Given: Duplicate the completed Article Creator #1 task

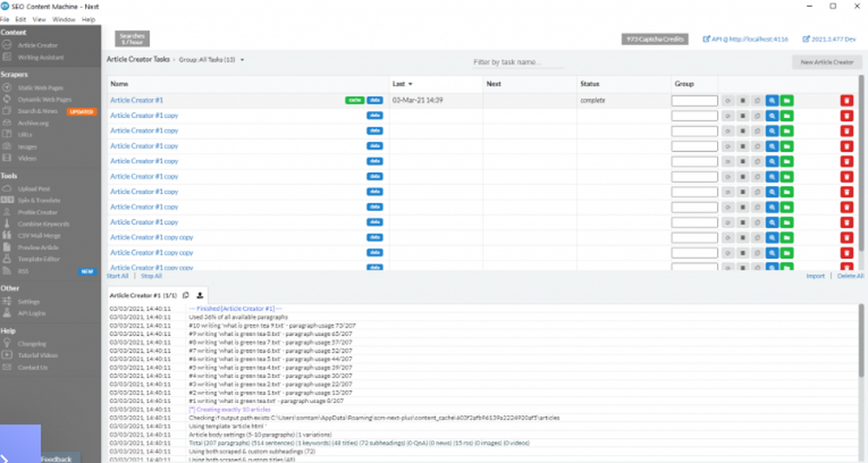Looking at the screenshot, I should pos(757,101).
